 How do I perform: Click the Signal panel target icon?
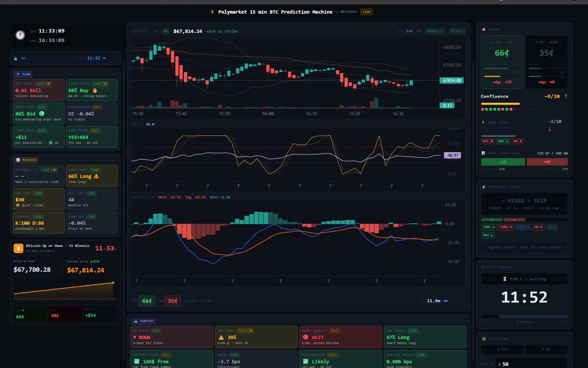point(484,29)
